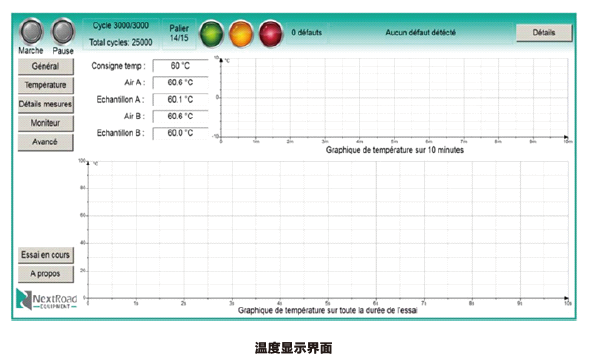Click the Air B temperature field
The height and width of the screenshot is (361, 591).
tap(181, 116)
